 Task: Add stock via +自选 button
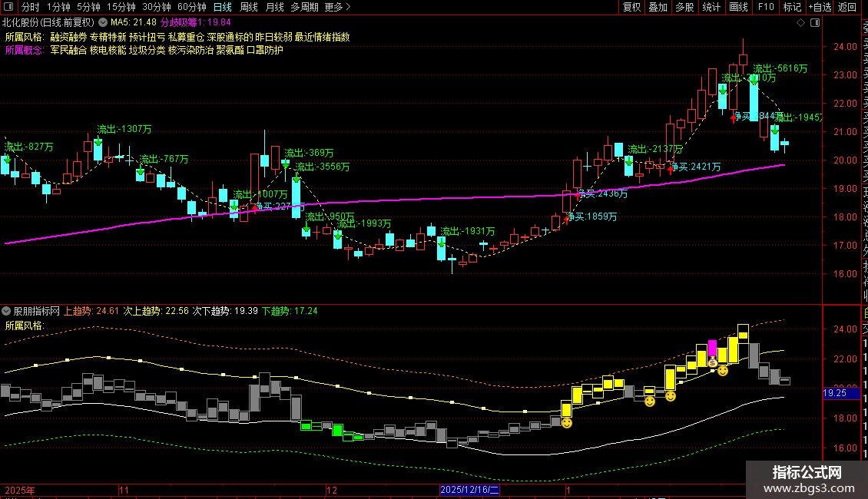click(x=820, y=7)
